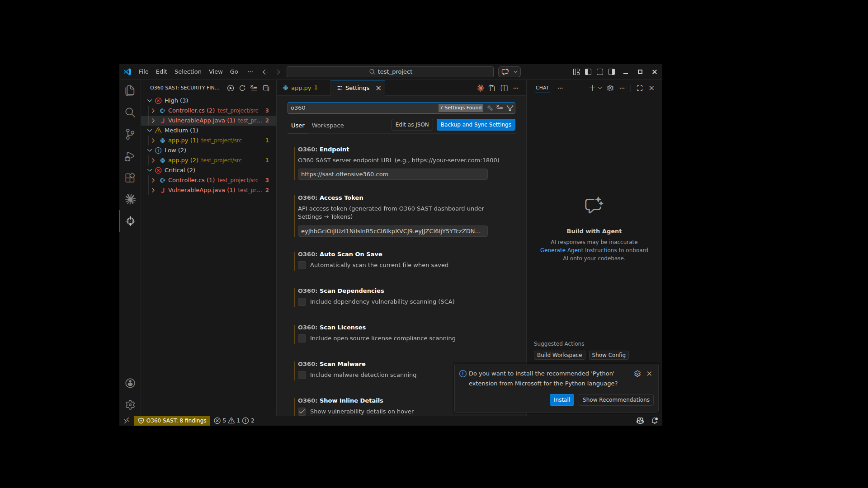Click the Generate Agent Instructions link

point(578,250)
